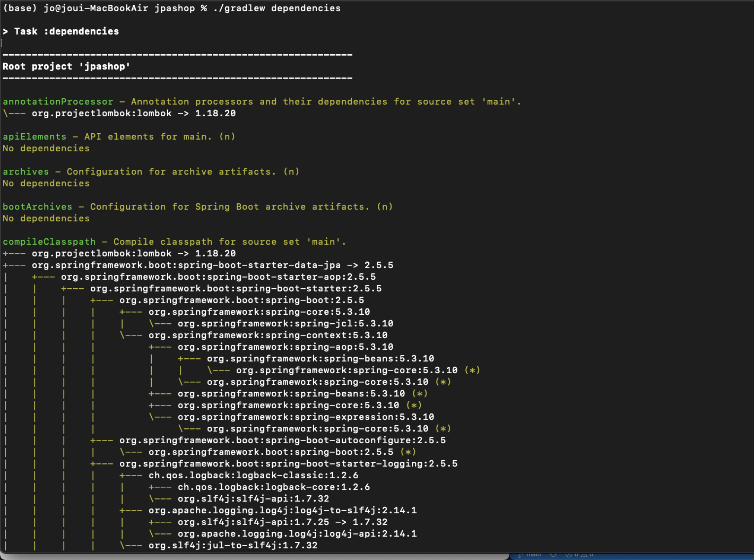Select the spring-boot-starter-aop:2.5.5 dependency line
The image size is (754, 560).
pyautogui.click(x=218, y=277)
